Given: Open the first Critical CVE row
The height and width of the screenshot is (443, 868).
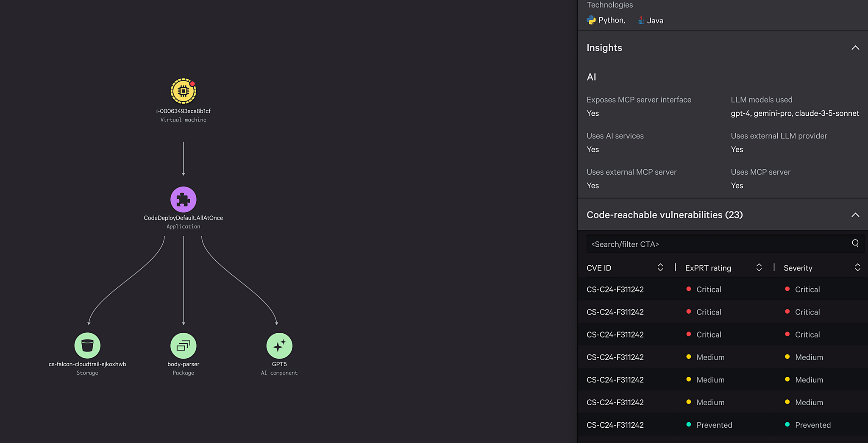Looking at the screenshot, I should pos(615,290).
